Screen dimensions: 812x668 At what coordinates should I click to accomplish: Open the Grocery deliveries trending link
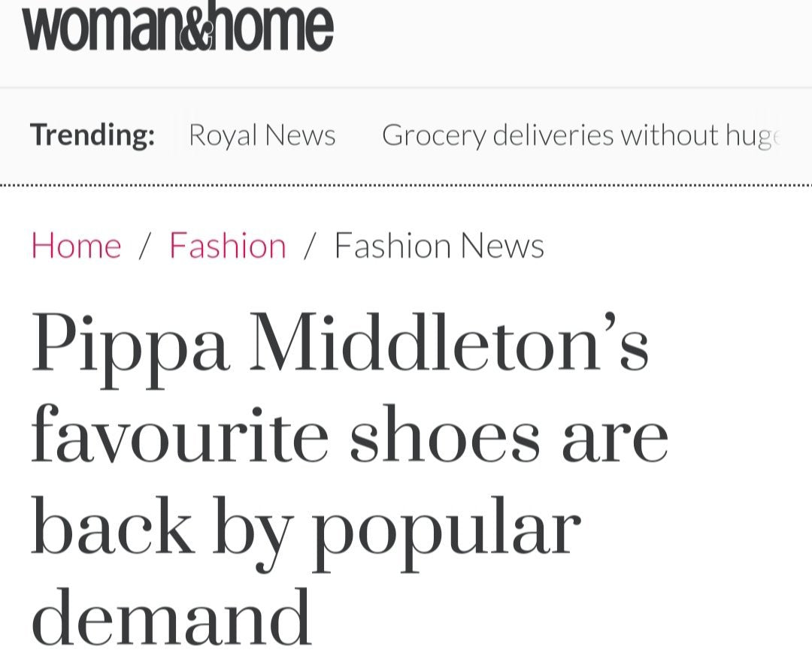pos(580,135)
